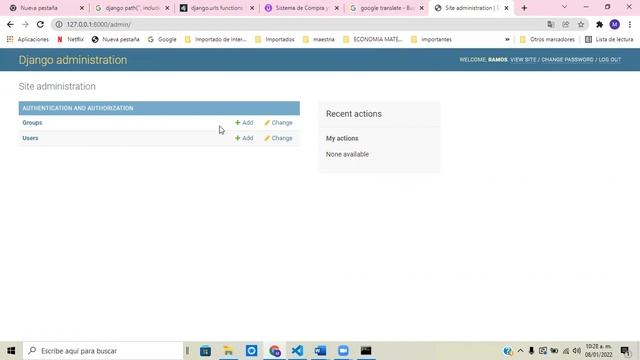Open the help question-mark tray icon
This screenshot has height=360, width=640.
[x=508, y=351]
